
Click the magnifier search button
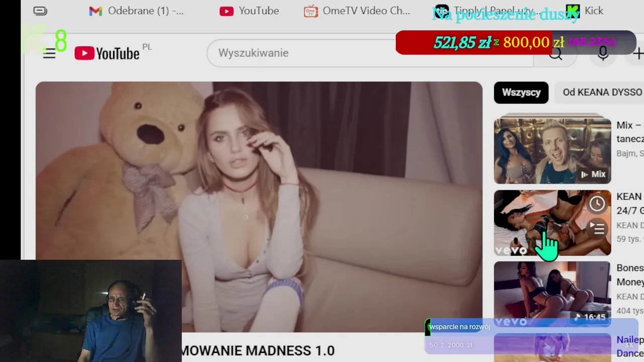[x=555, y=53]
